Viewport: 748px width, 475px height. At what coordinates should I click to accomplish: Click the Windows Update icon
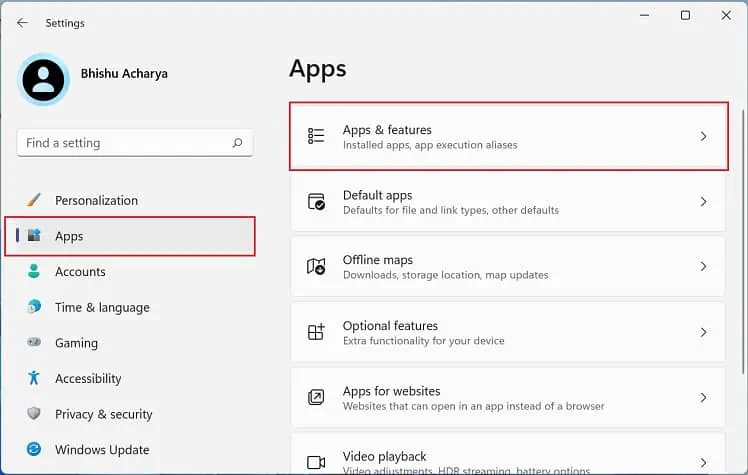pos(34,450)
